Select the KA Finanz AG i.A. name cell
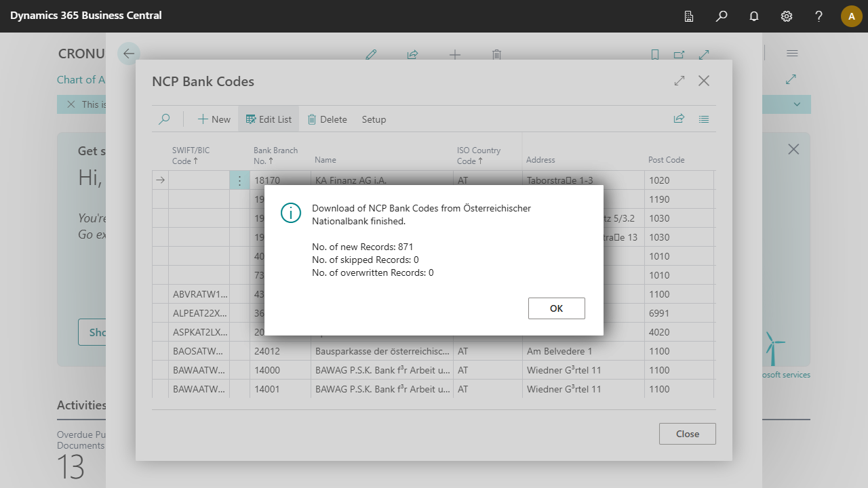868x488 pixels. (382, 180)
